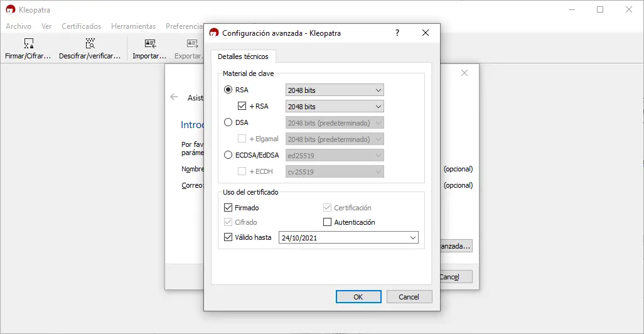The width and height of the screenshot is (644, 334).
Task: Open the Certificados menu
Action: click(x=82, y=26)
